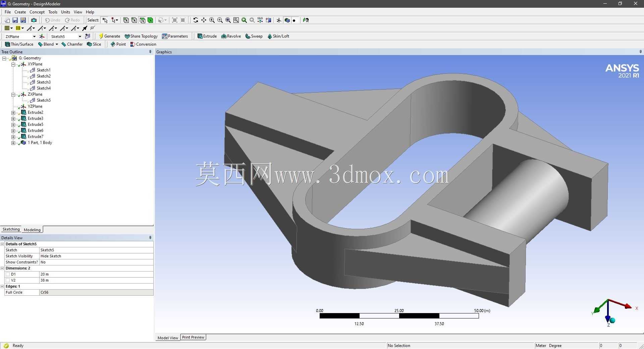
Task: Toggle the green body selection filter
Action: [x=150, y=20]
